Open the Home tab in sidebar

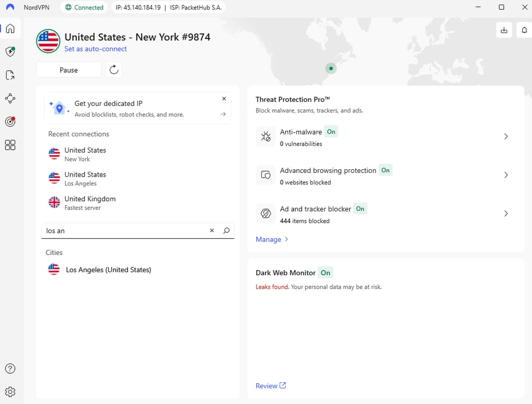click(x=10, y=28)
